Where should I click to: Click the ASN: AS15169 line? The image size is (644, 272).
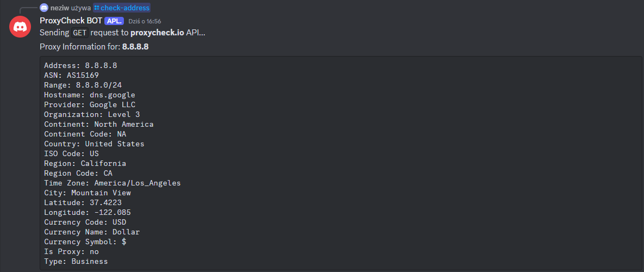click(x=71, y=75)
